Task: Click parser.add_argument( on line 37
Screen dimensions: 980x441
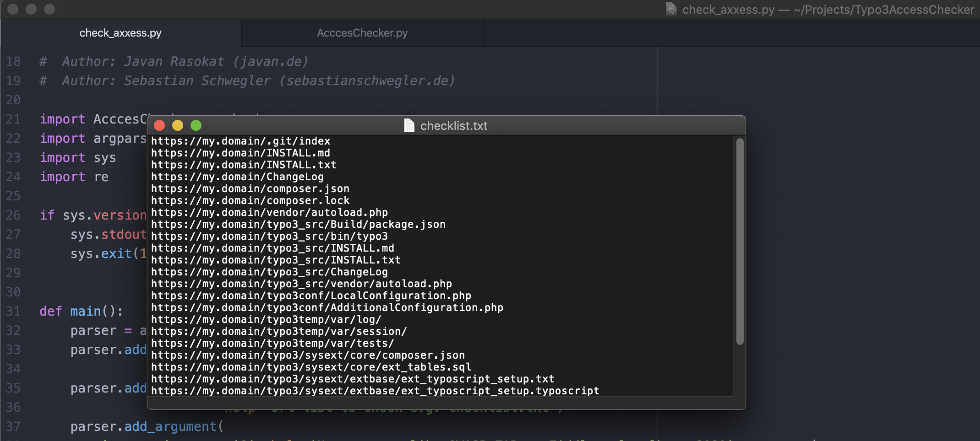Action: tap(147, 427)
